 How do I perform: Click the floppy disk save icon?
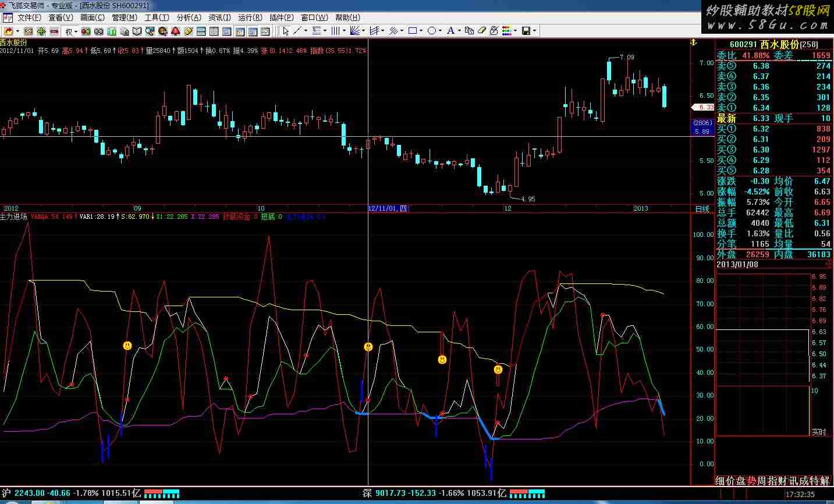pos(526,31)
